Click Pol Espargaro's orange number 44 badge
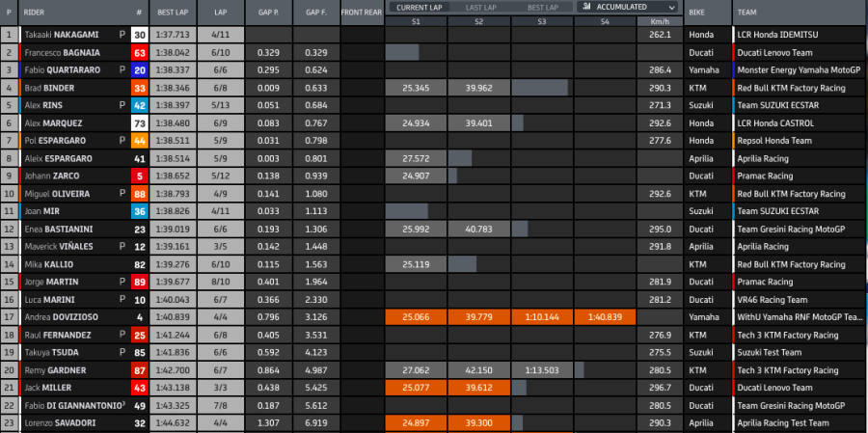The image size is (868, 433). click(x=140, y=141)
